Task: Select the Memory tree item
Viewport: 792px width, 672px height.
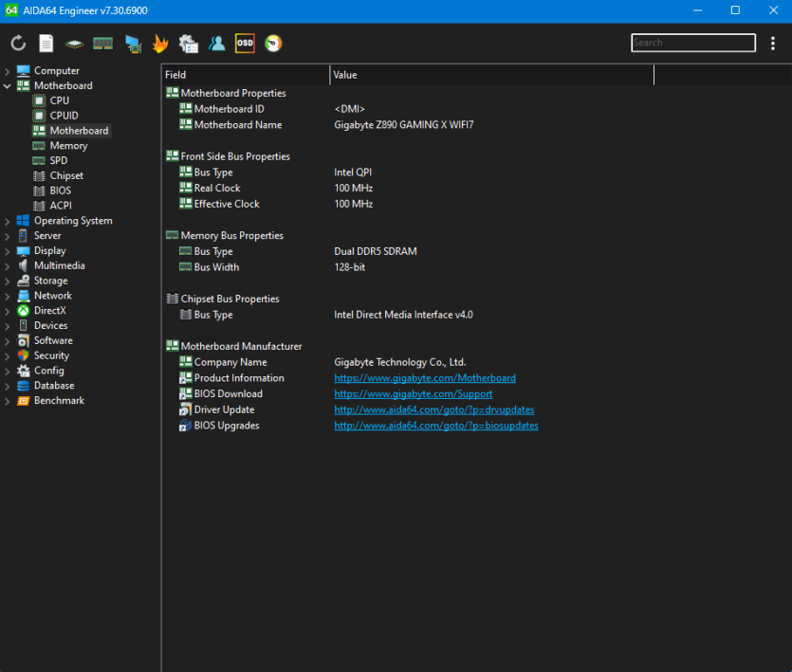Action: click(x=68, y=145)
